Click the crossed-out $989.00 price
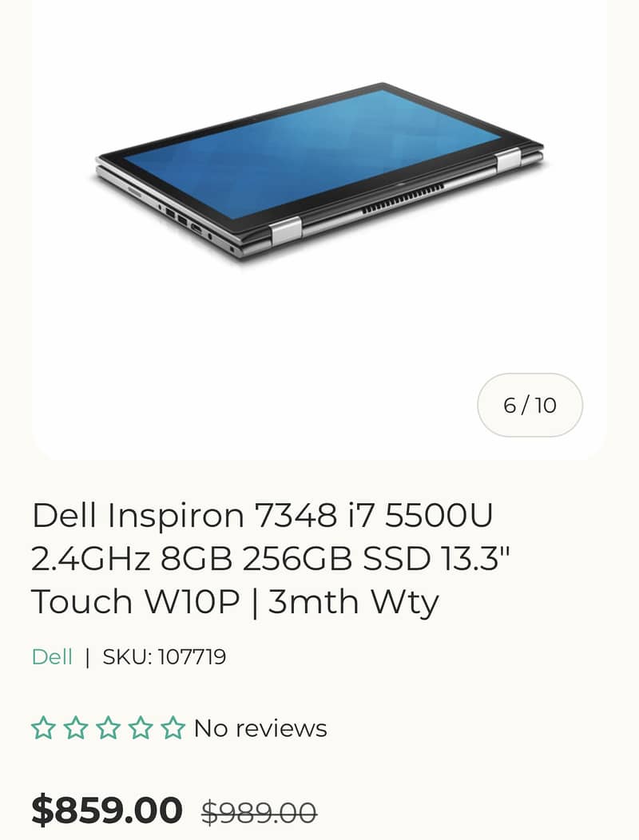 (260, 813)
